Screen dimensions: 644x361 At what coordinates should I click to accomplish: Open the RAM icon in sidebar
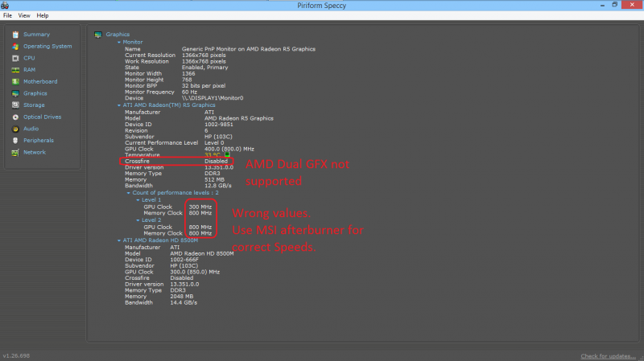[15, 70]
